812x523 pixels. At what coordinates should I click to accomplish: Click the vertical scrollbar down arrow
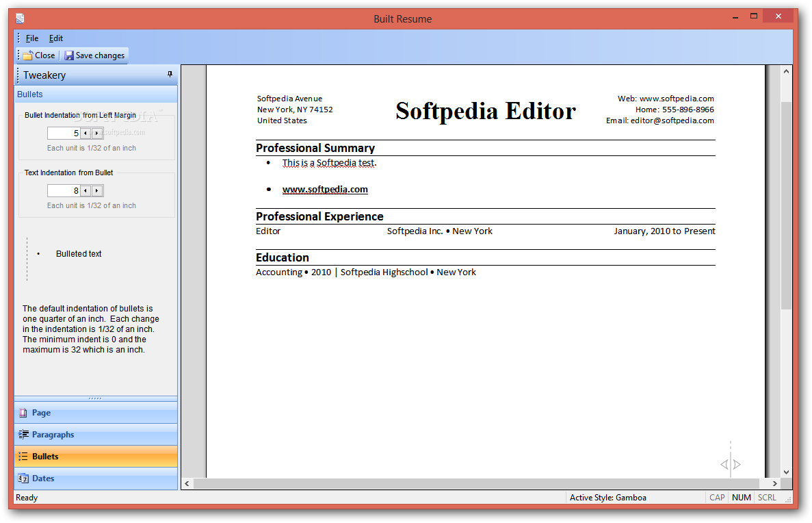pyautogui.click(x=786, y=472)
